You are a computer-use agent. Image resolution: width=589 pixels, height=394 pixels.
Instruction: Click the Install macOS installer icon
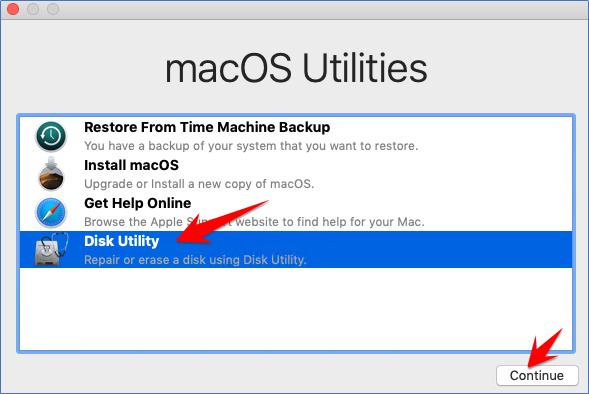click(51, 174)
